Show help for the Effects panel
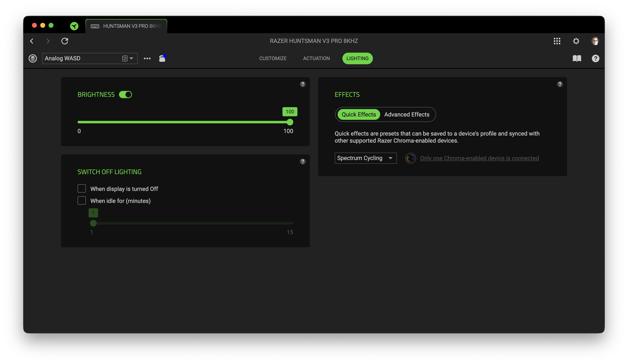The image size is (628, 364). coord(560,84)
